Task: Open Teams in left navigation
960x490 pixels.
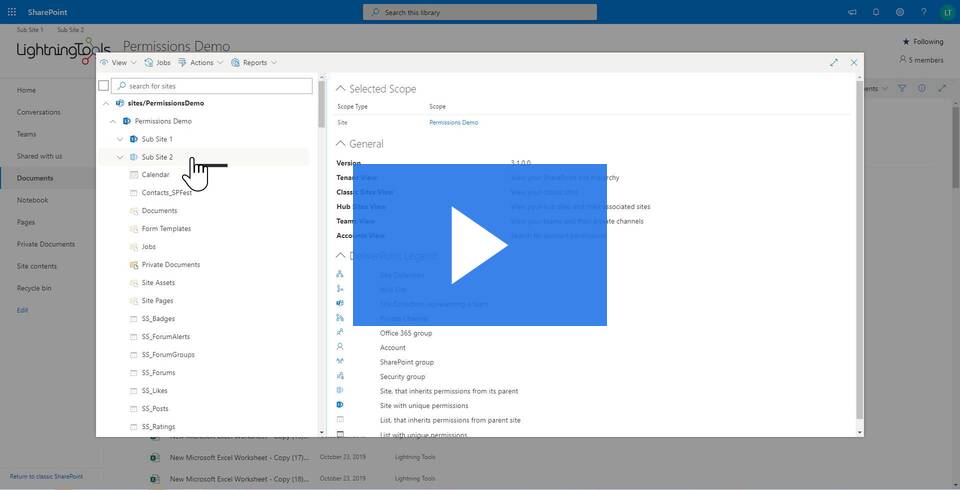Action: 26,134
